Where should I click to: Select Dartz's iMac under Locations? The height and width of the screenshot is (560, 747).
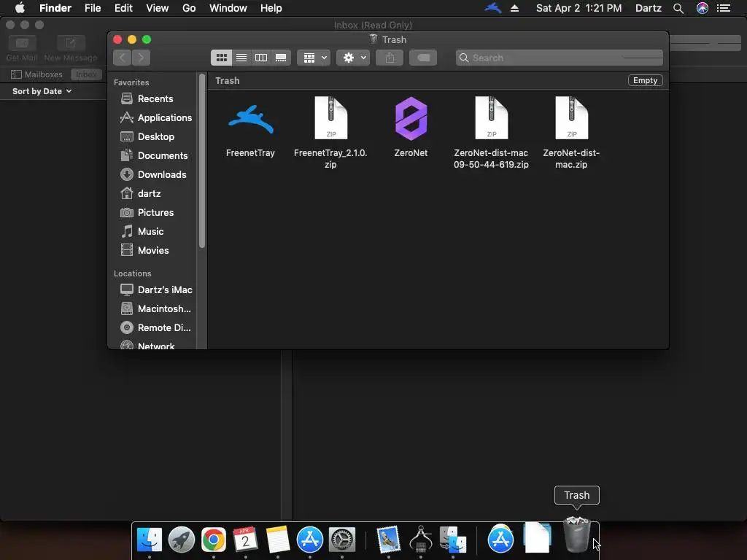tap(156, 289)
